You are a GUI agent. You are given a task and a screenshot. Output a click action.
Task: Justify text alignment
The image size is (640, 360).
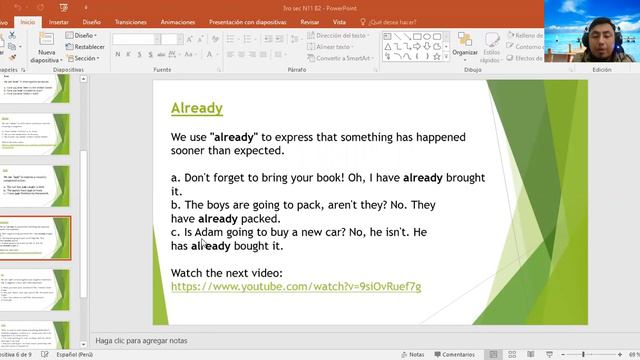point(263,54)
